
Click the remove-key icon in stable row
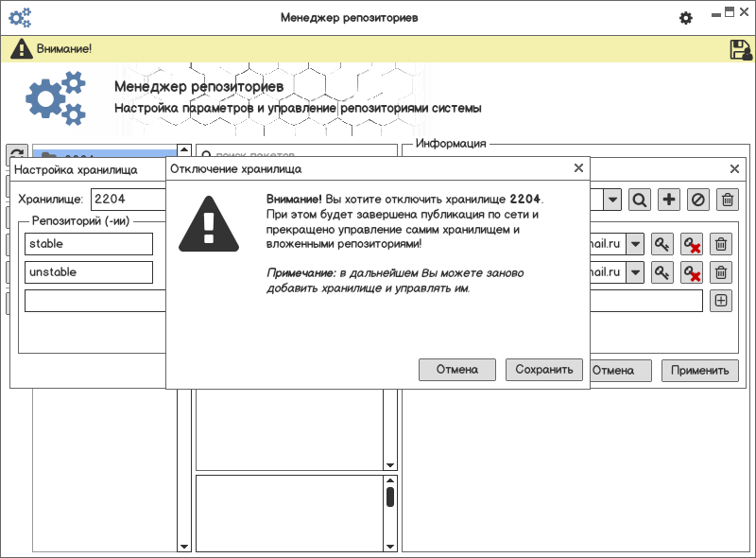pos(692,244)
